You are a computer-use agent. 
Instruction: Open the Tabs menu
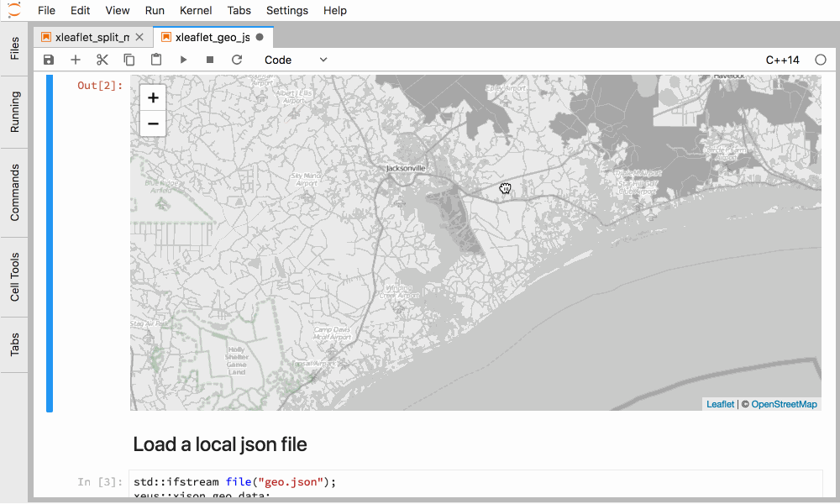pyautogui.click(x=239, y=10)
